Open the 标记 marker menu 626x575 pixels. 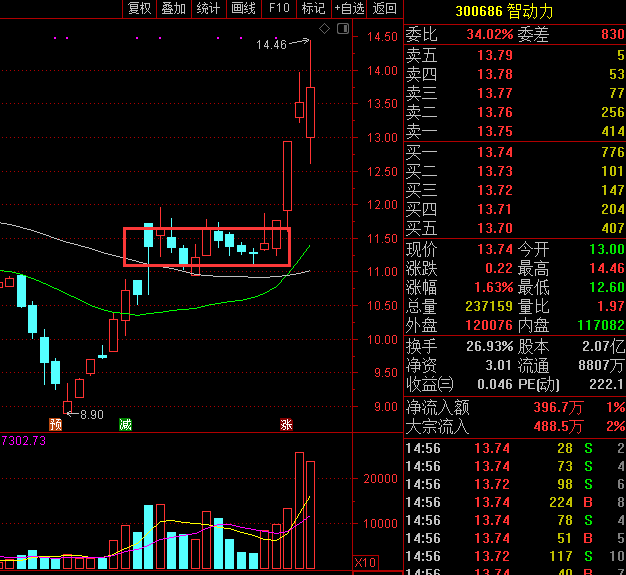tap(313, 8)
